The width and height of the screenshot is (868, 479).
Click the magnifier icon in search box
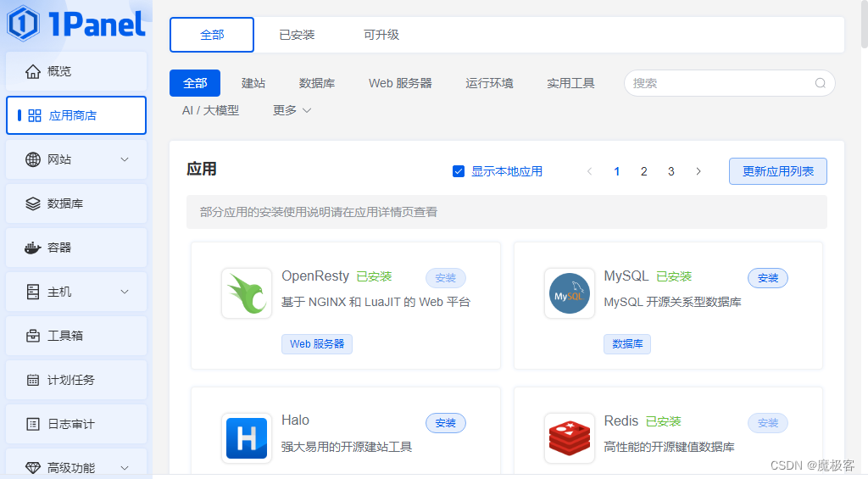[x=821, y=83]
